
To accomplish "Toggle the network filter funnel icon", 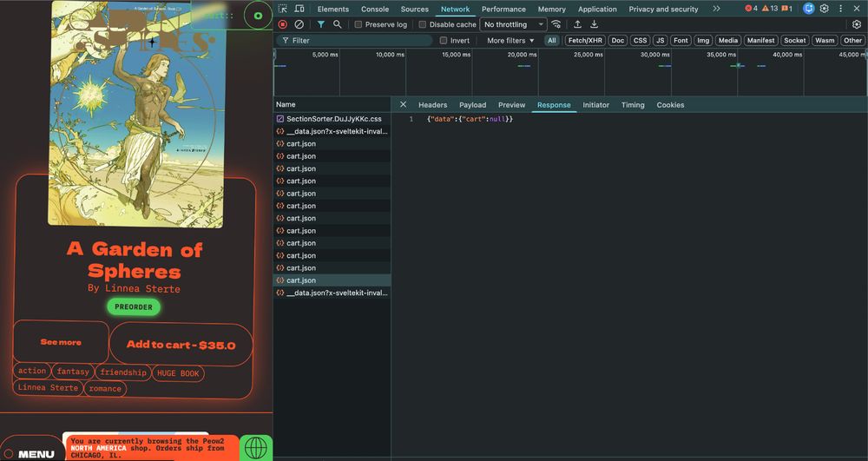I will [x=321, y=24].
